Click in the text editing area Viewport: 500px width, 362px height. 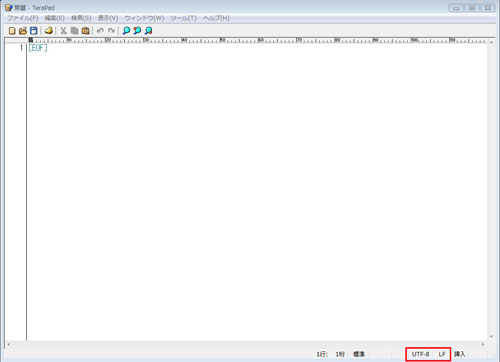tap(257, 193)
